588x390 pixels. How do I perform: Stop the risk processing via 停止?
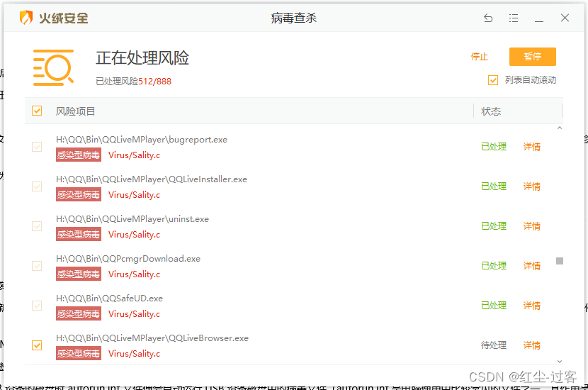479,57
